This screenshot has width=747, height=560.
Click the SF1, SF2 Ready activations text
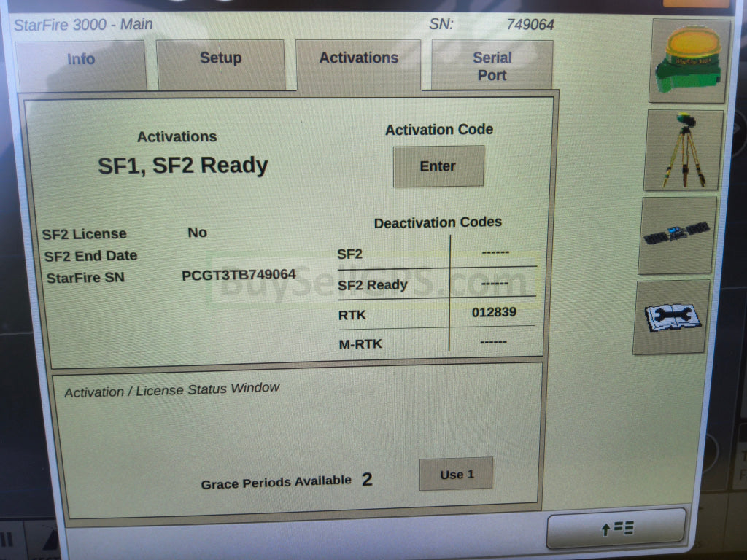point(183,166)
